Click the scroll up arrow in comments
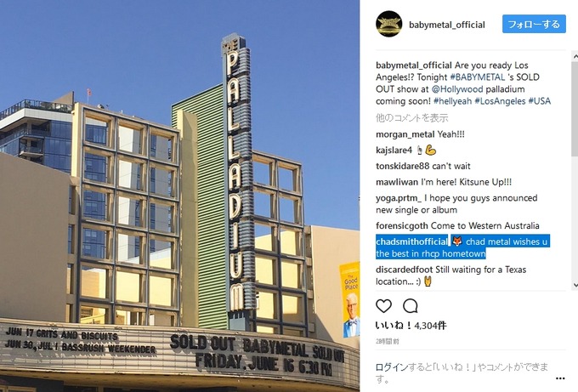Viewport: 578px width, 392px height. 575,56
